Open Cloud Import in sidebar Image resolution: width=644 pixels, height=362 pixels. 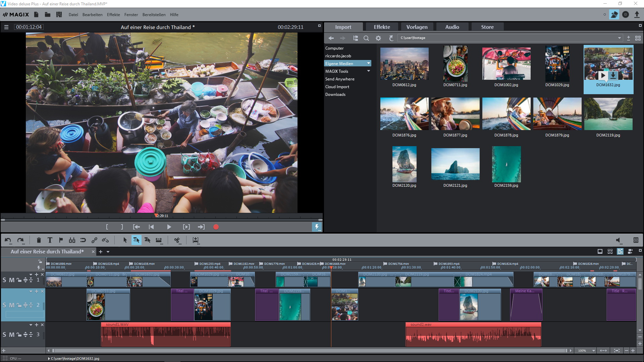337,87
